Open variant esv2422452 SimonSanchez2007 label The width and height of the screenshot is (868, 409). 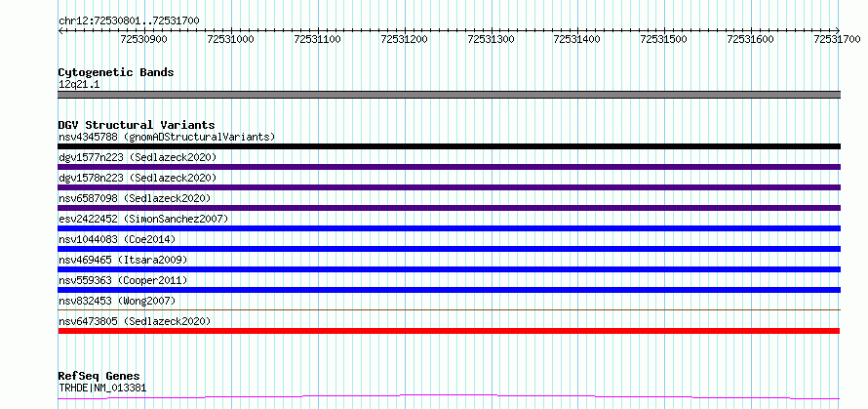pyautogui.click(x=143, y=219)
